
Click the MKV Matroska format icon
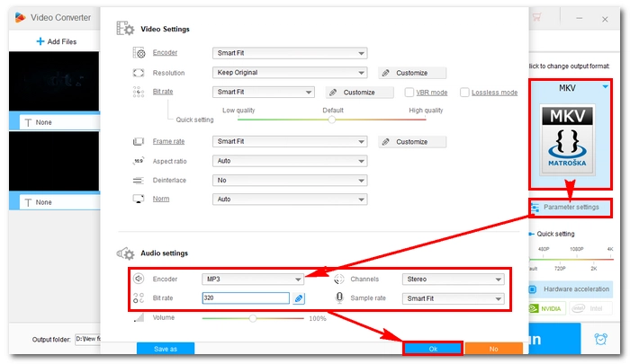click(567, 138)
